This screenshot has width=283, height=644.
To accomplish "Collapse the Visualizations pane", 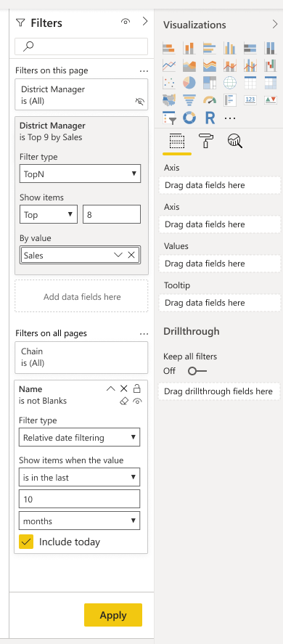I will click(x=275, y=25).
